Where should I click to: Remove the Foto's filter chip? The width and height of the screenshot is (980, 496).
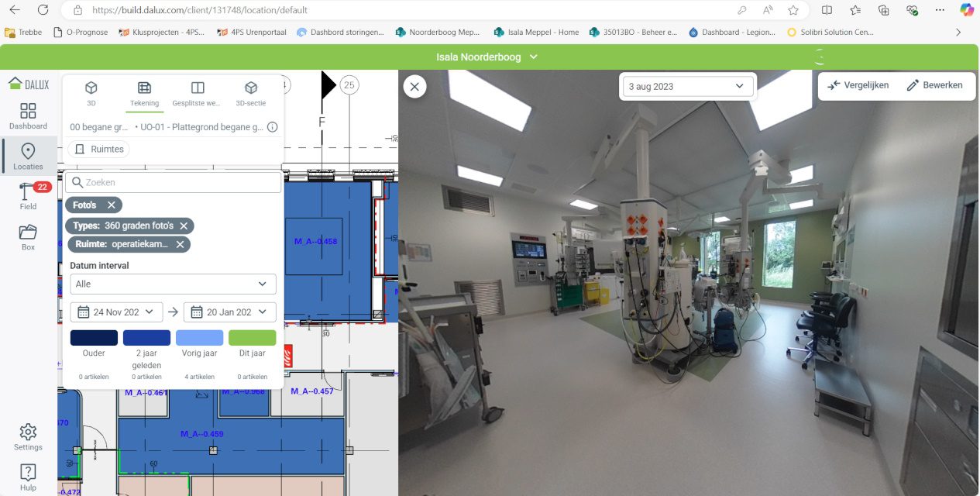(x=112, y=205)
